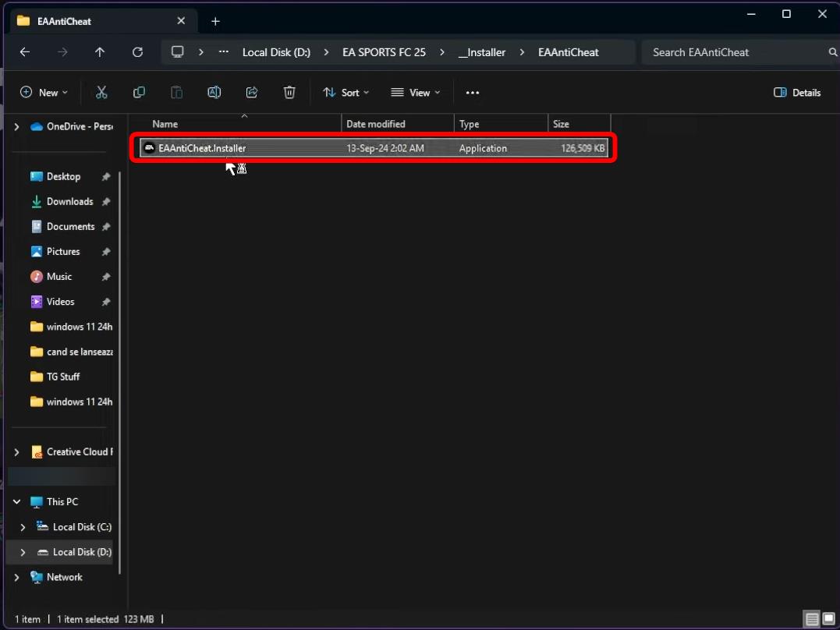Toggle the Details pane button
Image resolution: width=840 pixels, height=630 pixels.
[x=796, y=93]
